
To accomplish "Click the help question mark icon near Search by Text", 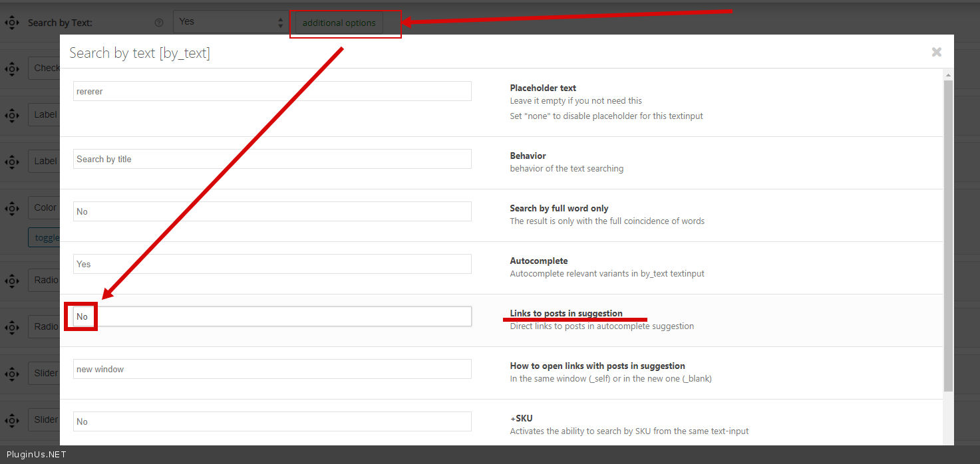I will (158, 23).
